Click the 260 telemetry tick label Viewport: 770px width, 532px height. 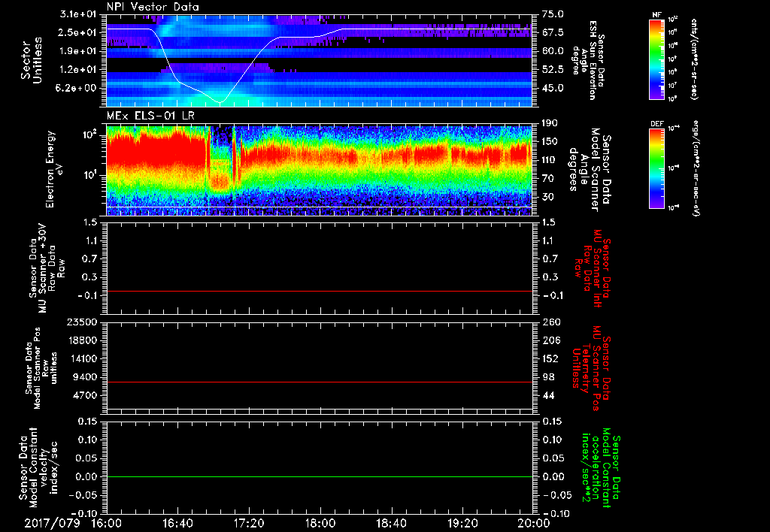pyautogui.click(x=550, y=322)
